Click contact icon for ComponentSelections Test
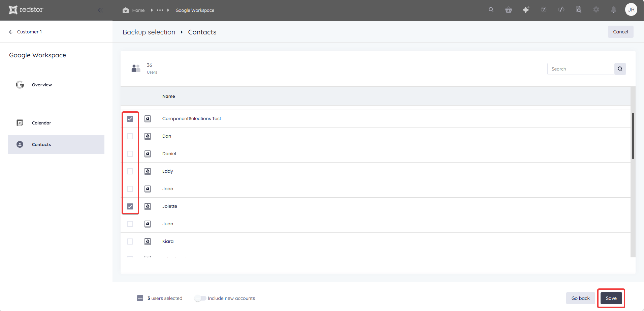 click(148, 119)
